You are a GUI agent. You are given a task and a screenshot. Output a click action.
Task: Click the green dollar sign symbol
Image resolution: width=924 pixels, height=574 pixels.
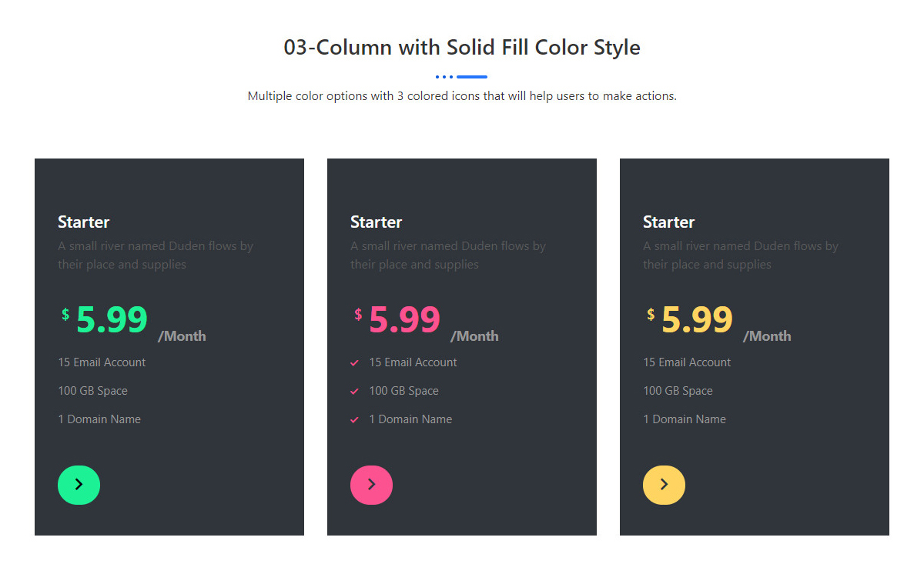coord(65,314)
